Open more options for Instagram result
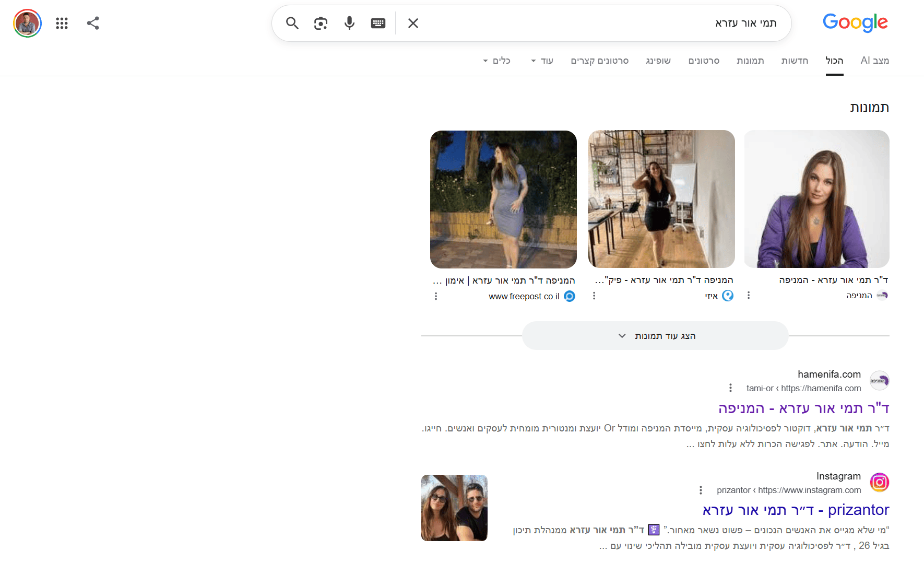 pos(701,490)
